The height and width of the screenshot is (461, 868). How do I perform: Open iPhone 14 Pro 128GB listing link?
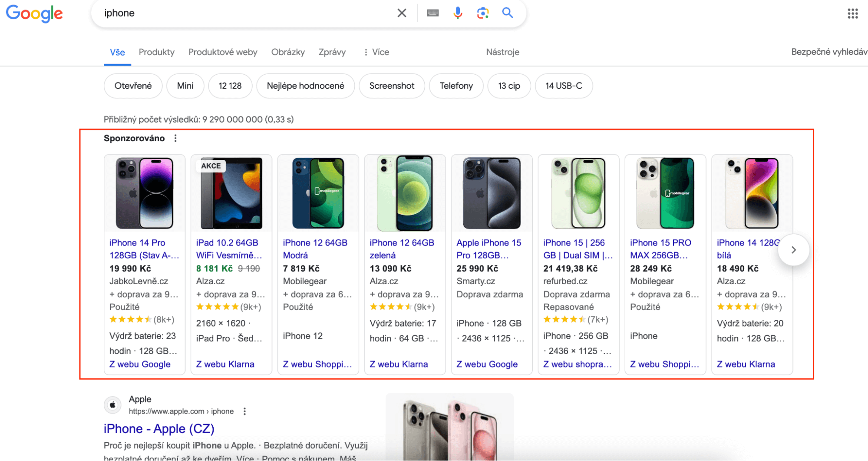pos(144,249)
